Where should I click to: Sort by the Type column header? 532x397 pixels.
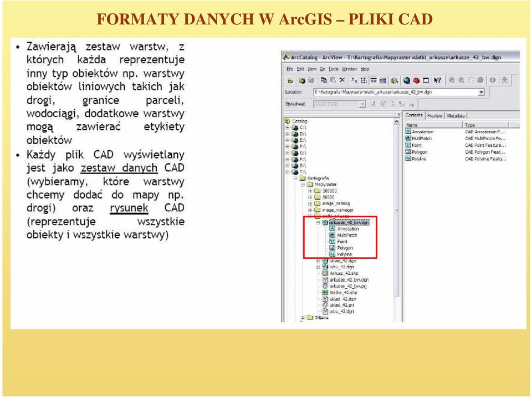coord(486,125)
